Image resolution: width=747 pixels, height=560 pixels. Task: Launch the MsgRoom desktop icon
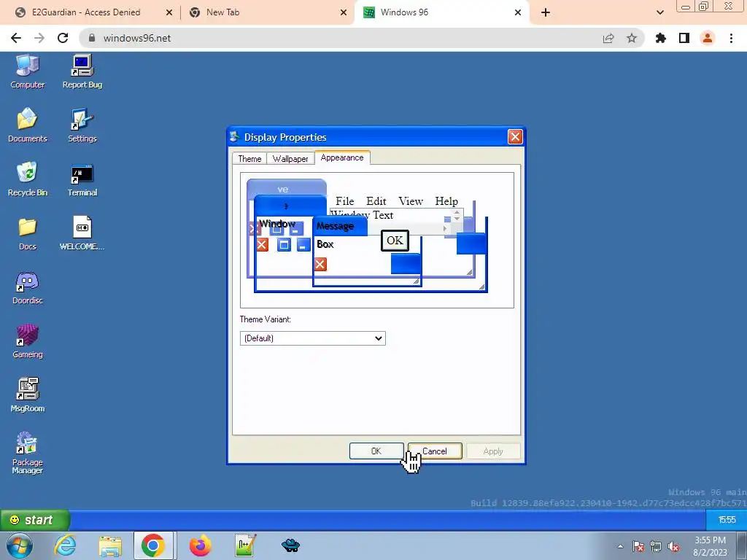27,394
